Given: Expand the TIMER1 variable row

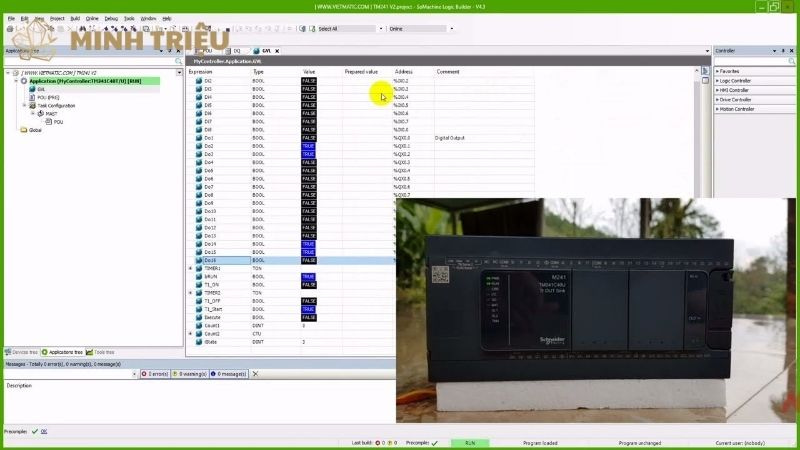Looking at the screenshot, I should click(x=191, y=268).
